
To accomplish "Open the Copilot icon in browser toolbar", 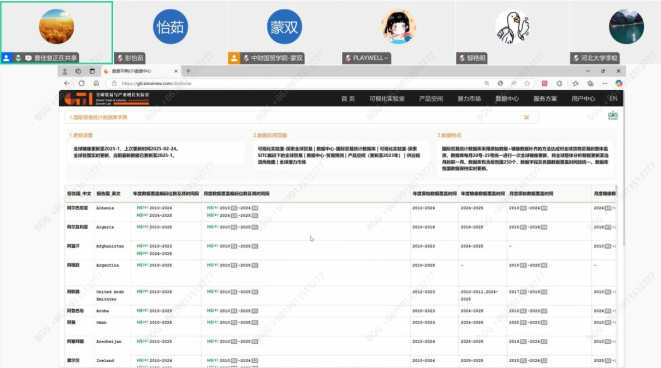I will pyautogui.click(x=618, y=83).
